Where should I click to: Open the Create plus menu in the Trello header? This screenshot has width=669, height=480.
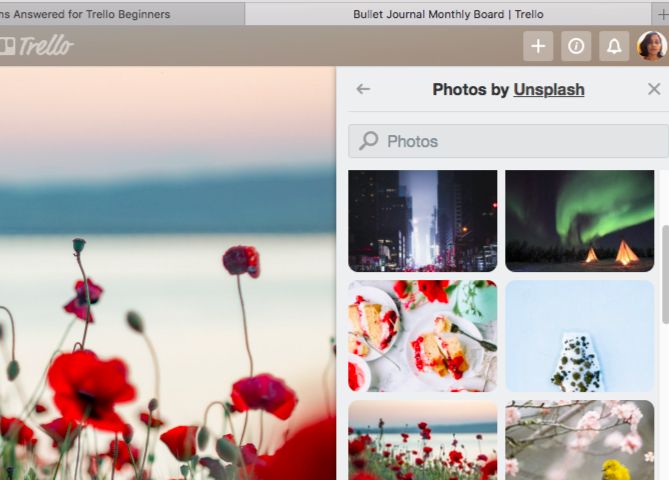538,46
